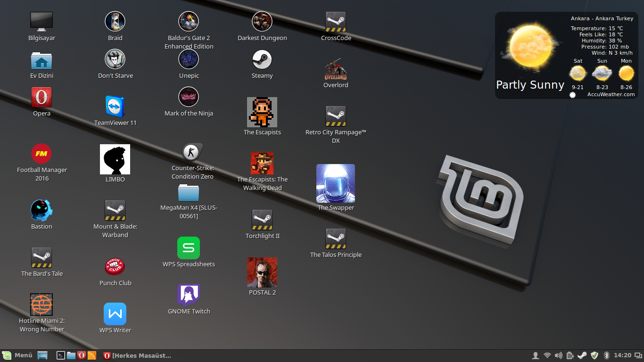Launch CrossCode from the desktop

[336, 22]
